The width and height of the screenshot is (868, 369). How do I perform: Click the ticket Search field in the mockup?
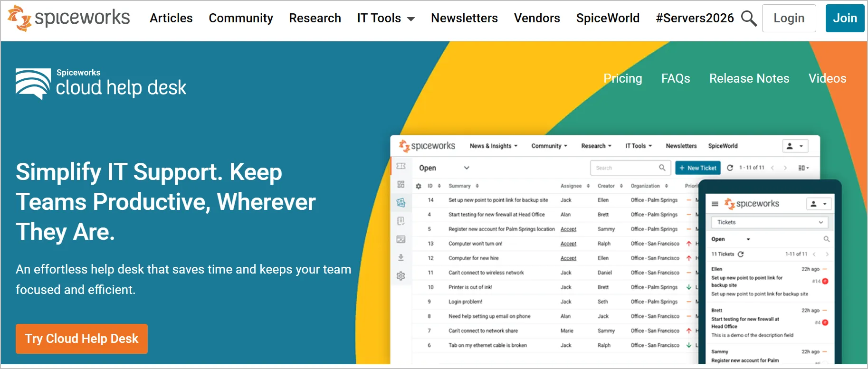(x=630, y=168)
